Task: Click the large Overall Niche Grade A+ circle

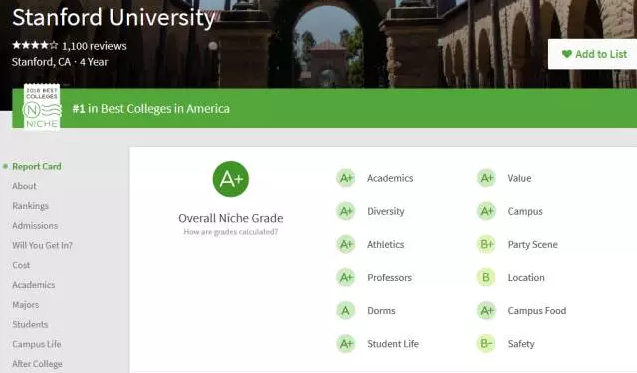Action: [x=231, y=179]
